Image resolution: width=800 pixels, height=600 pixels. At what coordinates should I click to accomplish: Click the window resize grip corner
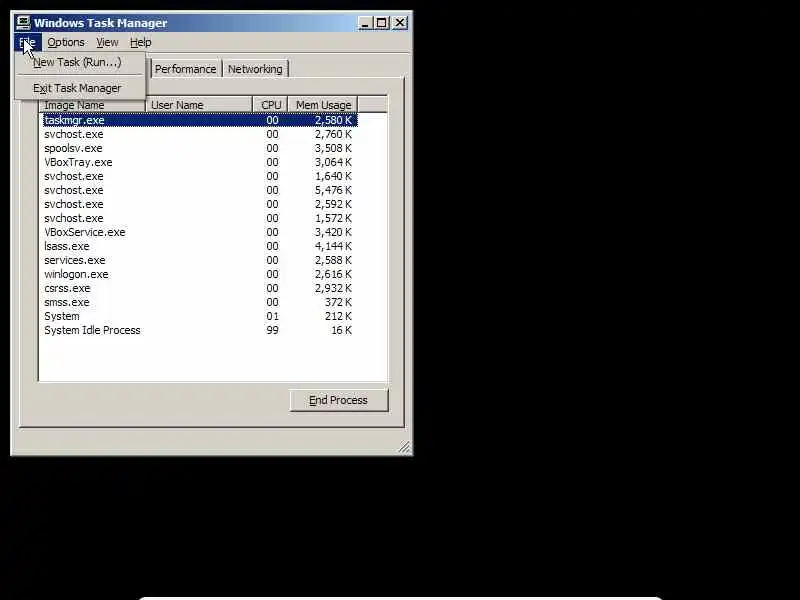point(405,447)
